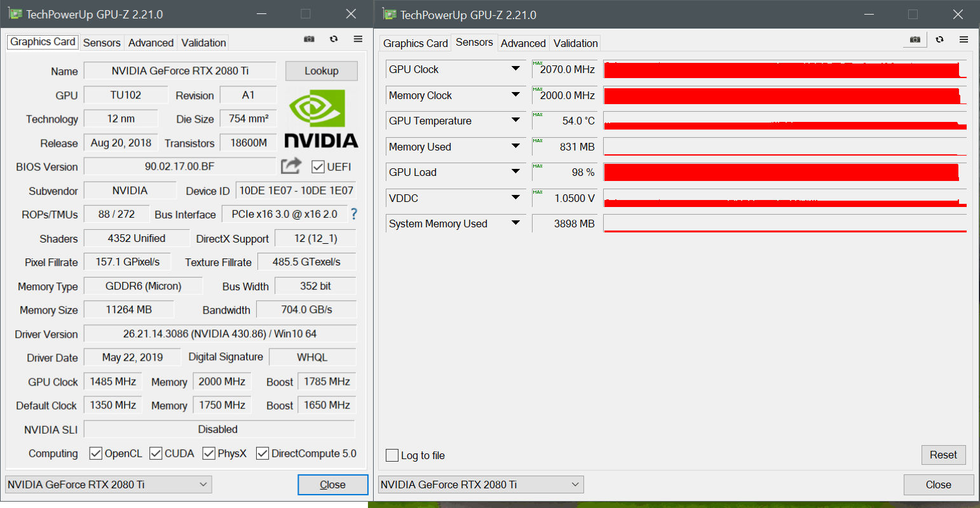The height and width of the screenshot is (508, 980).
Task: Click the Driver Version field 26.21.14.3086
Action: [220, 333]
